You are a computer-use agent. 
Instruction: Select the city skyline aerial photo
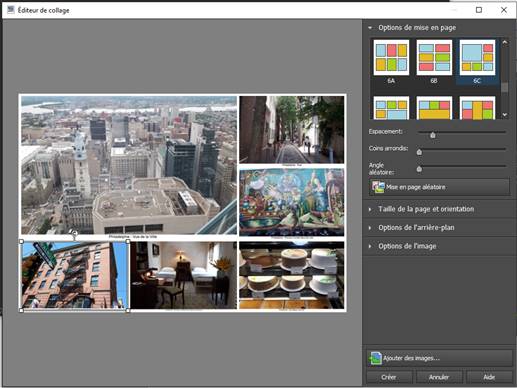tap(129, 165)
